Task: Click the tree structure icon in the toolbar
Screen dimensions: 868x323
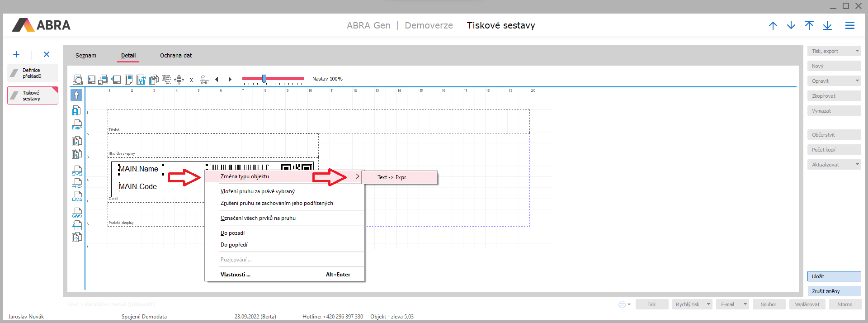Action: [x=166, y=80]
